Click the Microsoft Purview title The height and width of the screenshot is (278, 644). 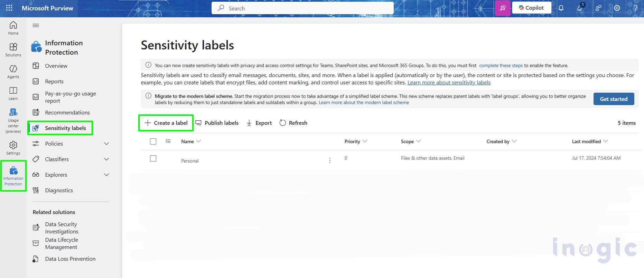(47, 8)
